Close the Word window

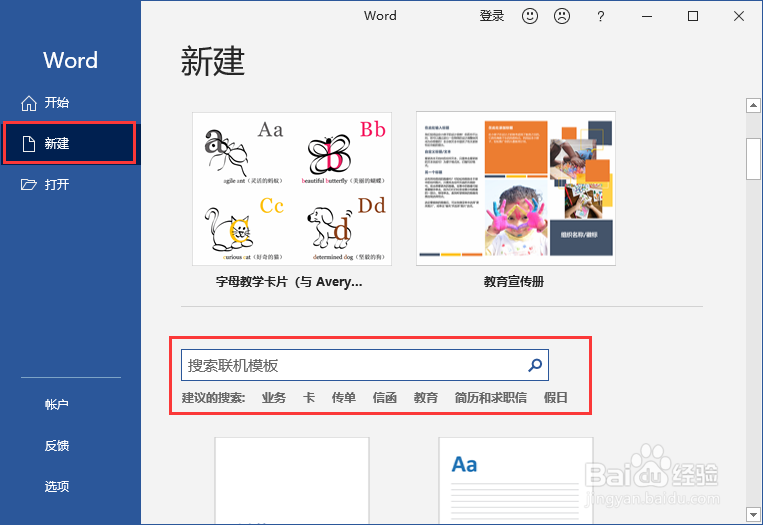(x=739, y=16)
